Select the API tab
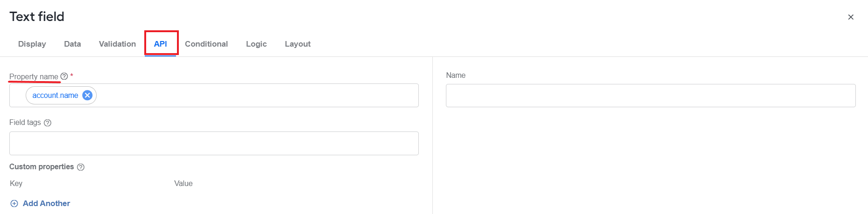The image size is (868, 214). (x=161, y=44)
